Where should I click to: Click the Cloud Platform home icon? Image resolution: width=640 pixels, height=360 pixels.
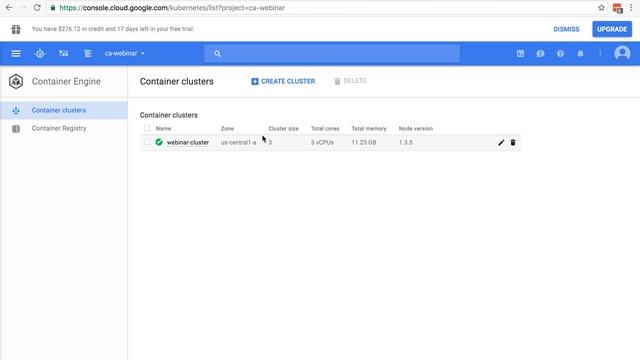coord(40,53)
